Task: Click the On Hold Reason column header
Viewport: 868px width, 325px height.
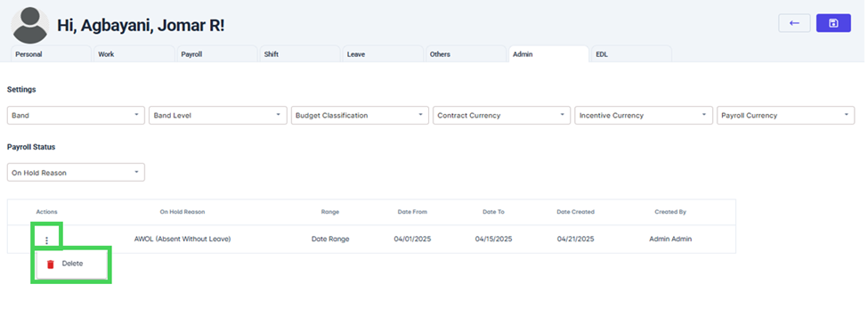Action: (x=183, y=212)
